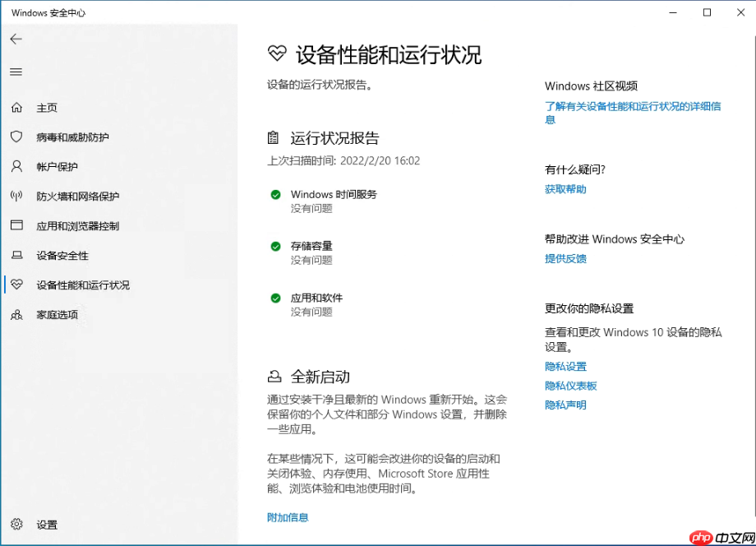756x546 pixels.
Task: Highlight the 设备性能和运行状况 sidebar entry
Action: [82, 285]
